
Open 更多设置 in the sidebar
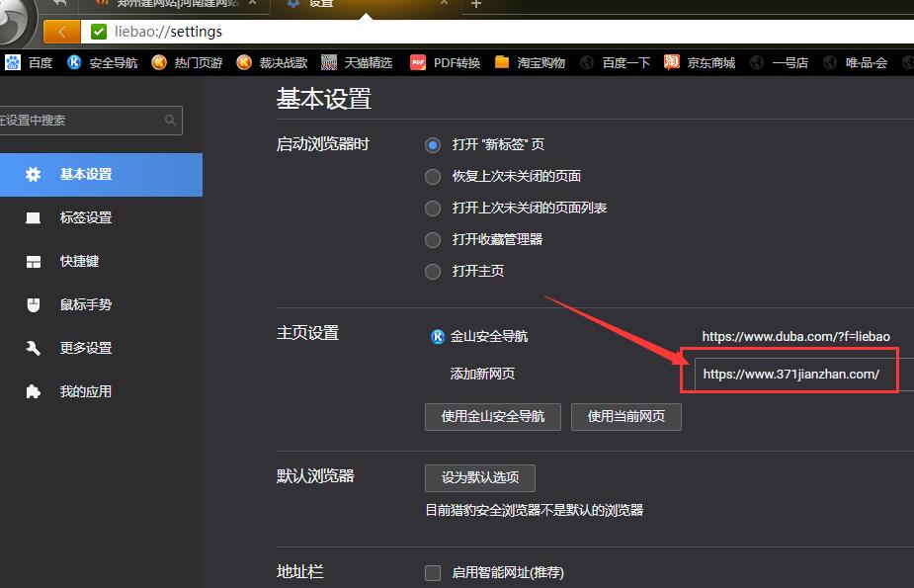tap(102, 349)
